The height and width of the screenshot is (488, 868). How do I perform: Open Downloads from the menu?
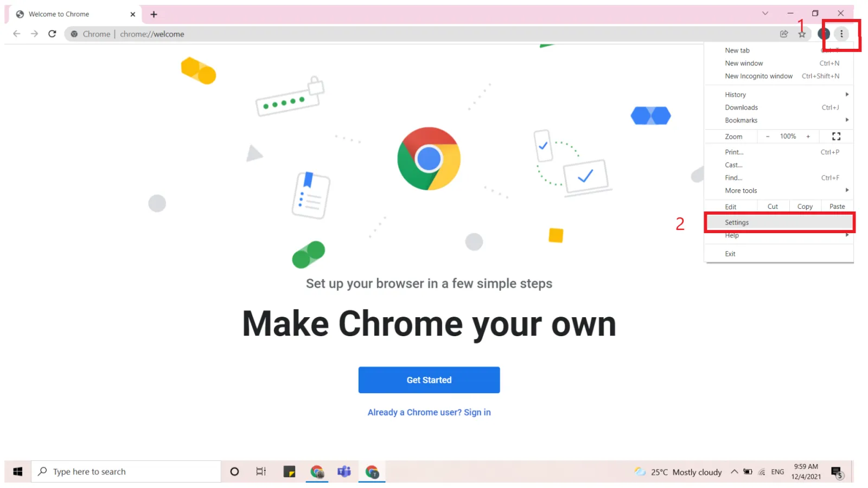[779, 107]
